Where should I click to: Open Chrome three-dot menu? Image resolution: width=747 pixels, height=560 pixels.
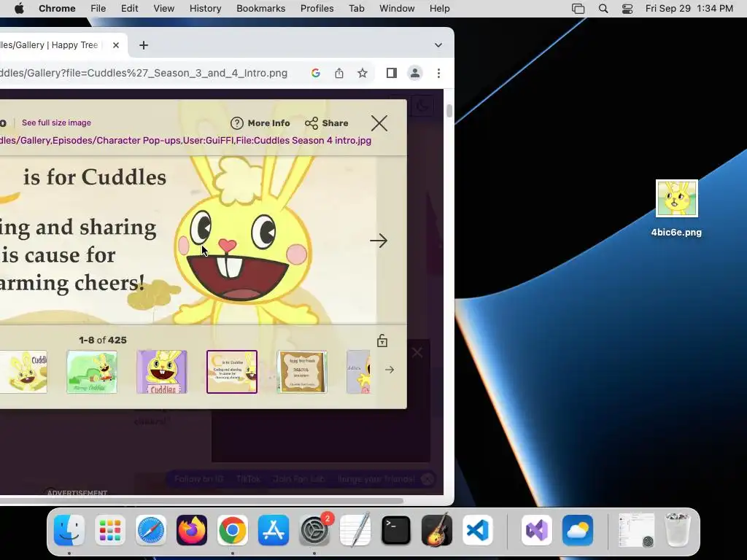point(438,73)
